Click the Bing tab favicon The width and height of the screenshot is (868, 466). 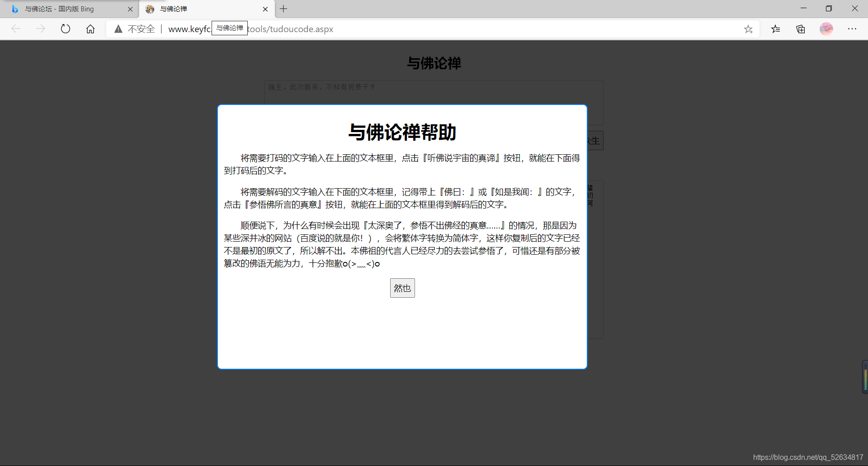tap(15, 9)
